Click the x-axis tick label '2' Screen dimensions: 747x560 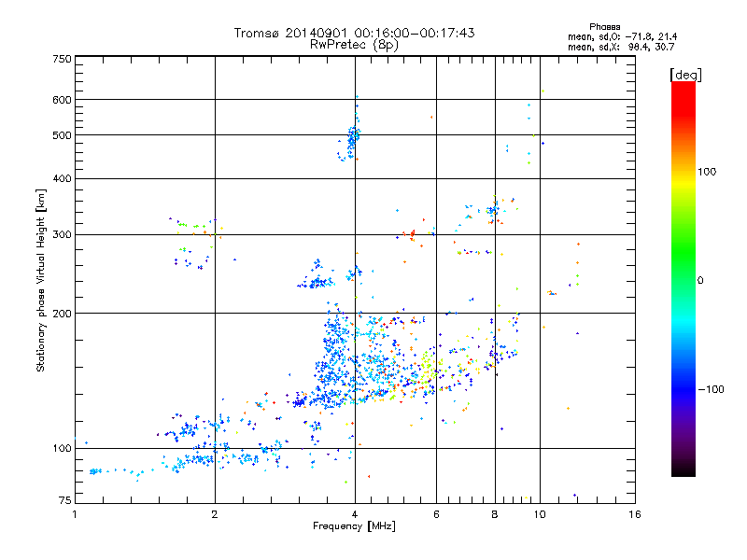tap(215, 514)
